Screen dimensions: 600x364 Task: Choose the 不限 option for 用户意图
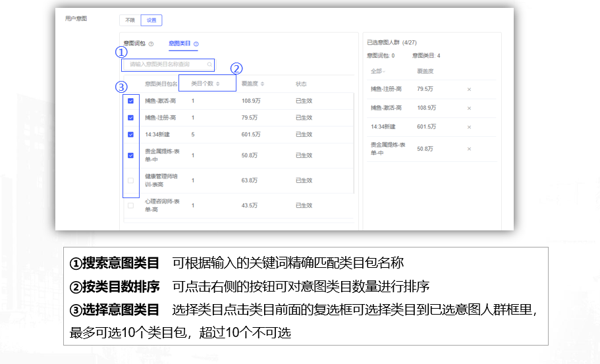pyautogui.click(x=130, y=20)
